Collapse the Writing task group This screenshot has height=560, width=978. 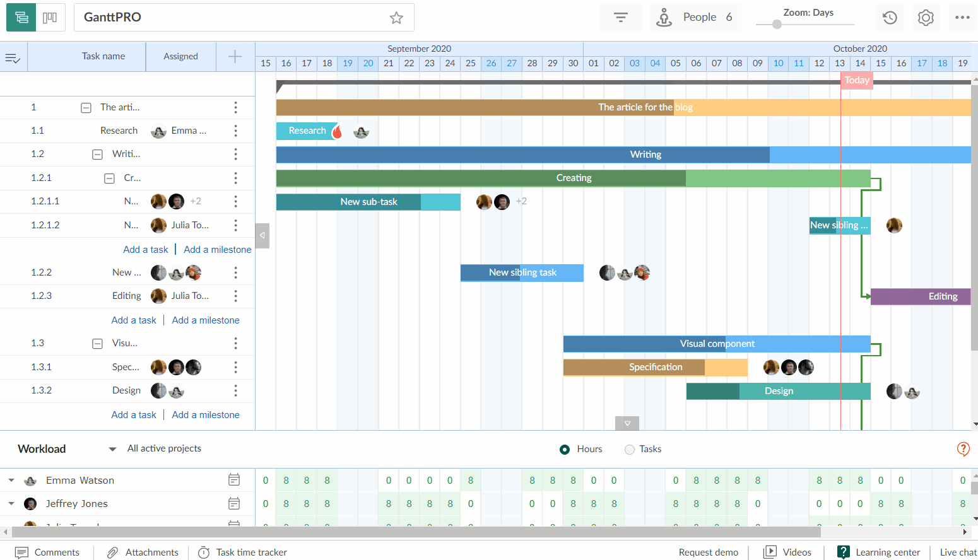tap(97, 154)
